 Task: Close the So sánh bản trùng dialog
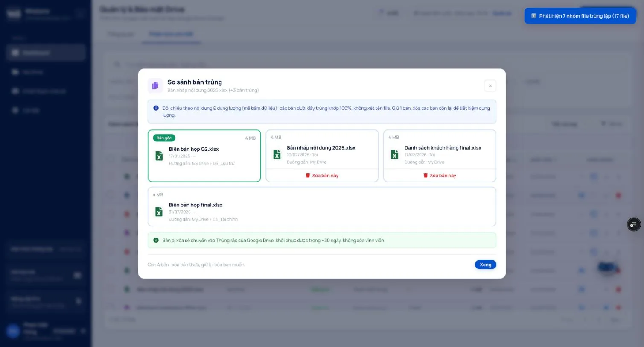[490, 86]
